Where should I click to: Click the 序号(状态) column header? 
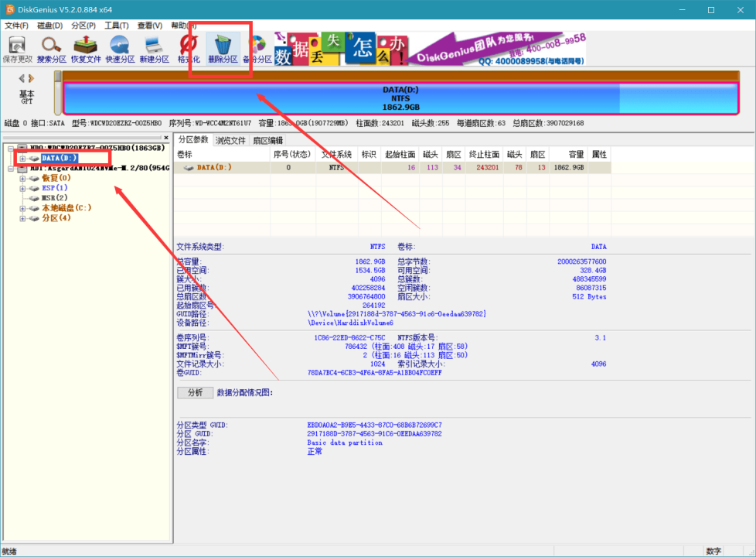[x=292, y=155]
